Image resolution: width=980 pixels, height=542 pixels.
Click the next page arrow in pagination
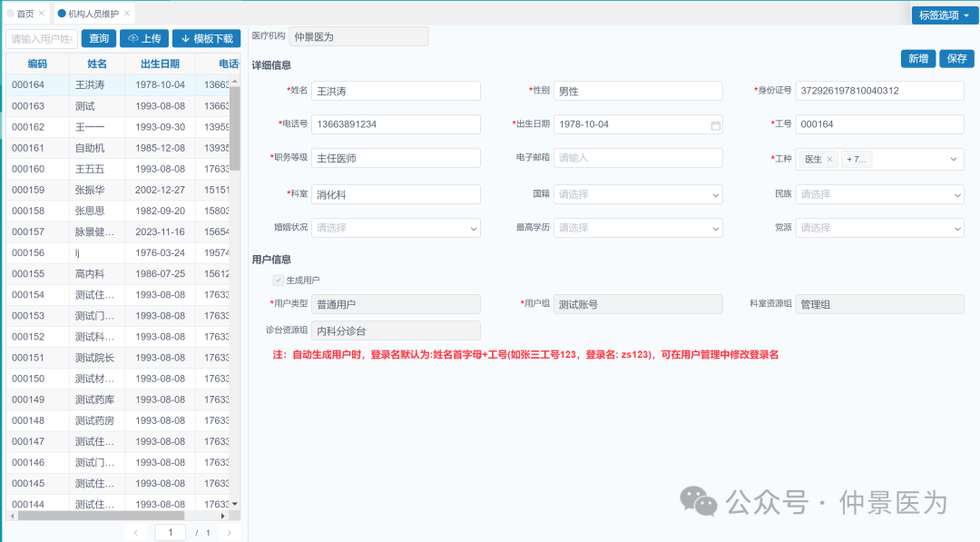tap(230, 532)
